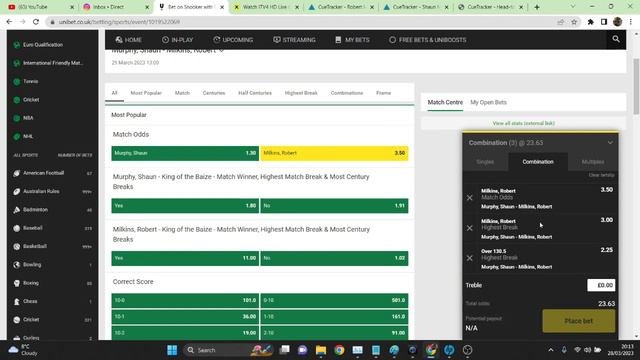Switch to the Centuries market tab

pos(214,93)
